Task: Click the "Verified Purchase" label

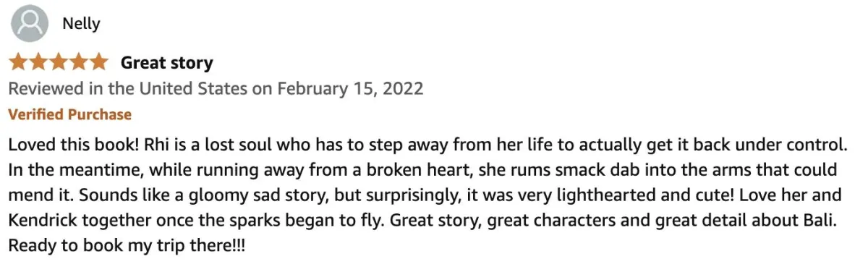Action: 70,114
